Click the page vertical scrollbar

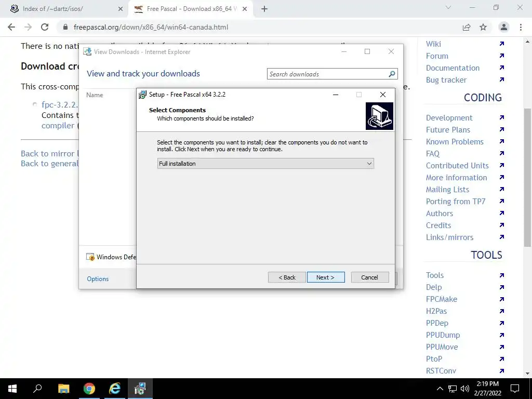(527, 177)
